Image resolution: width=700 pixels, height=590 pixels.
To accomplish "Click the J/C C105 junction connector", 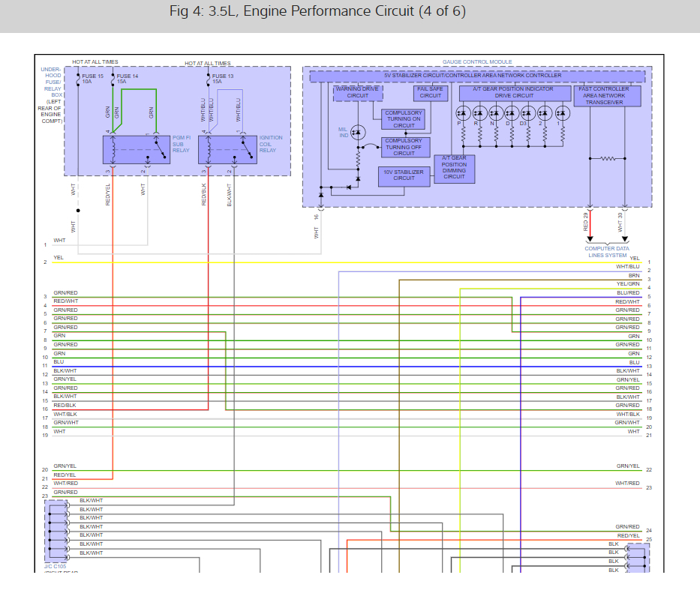I will pos(56,532).
